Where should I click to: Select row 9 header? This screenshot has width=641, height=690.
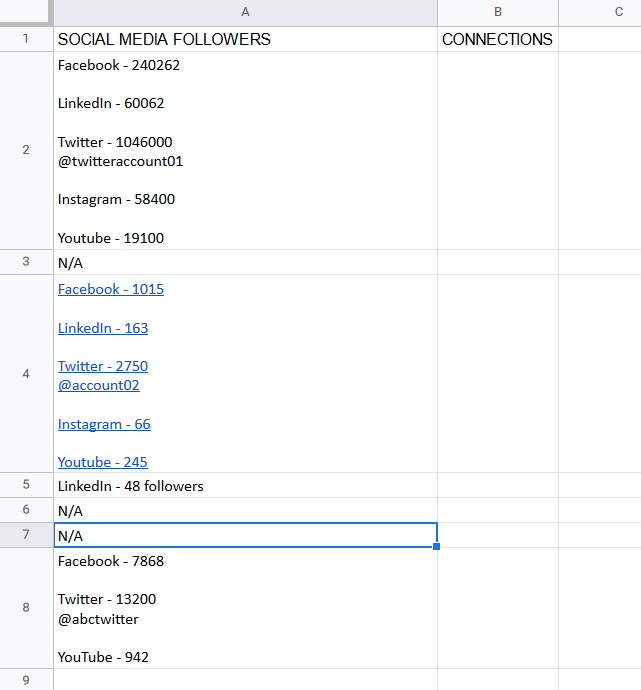[x=26, y=680]
